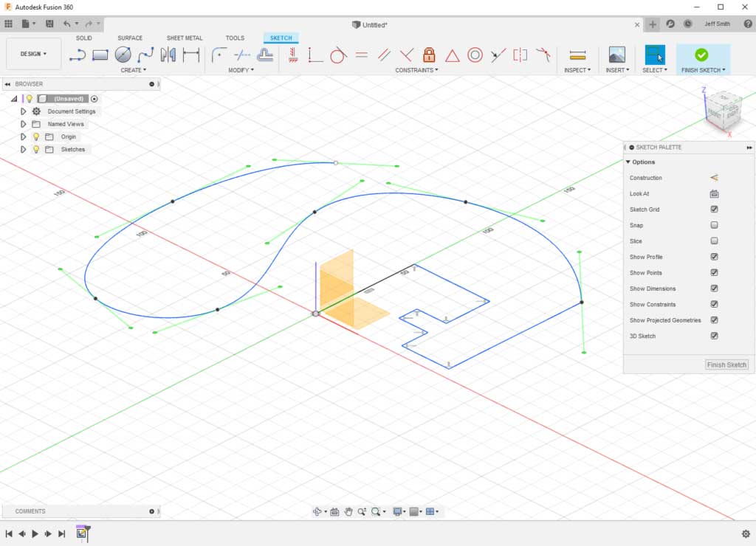Click the Insert Image icon

coord(616,55)
